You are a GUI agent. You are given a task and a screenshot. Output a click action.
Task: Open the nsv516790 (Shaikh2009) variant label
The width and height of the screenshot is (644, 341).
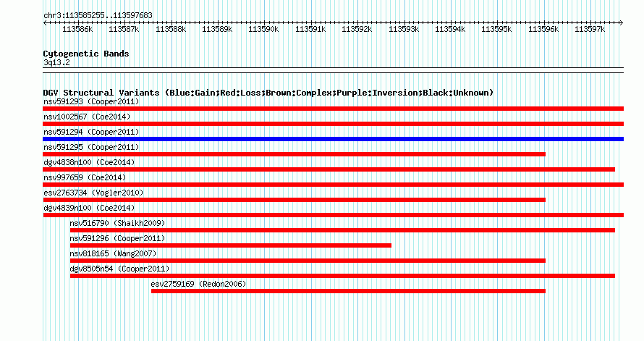(x=117, y=223)
